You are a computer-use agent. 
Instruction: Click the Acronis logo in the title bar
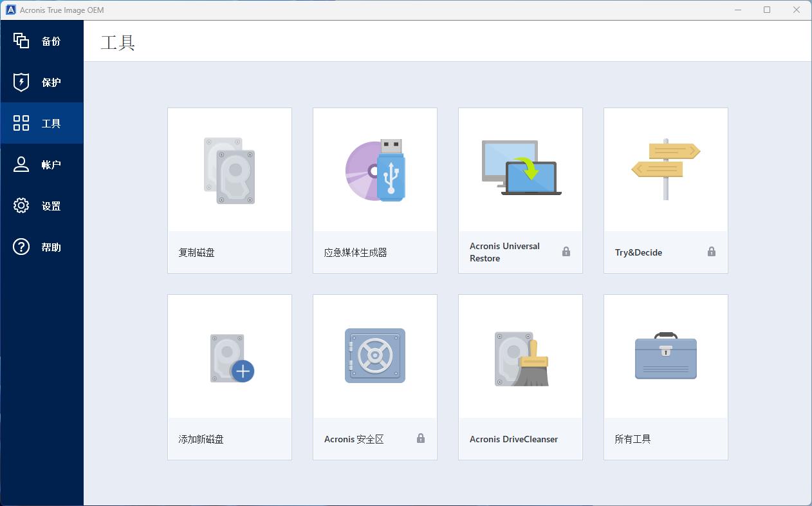coord(10,10)
